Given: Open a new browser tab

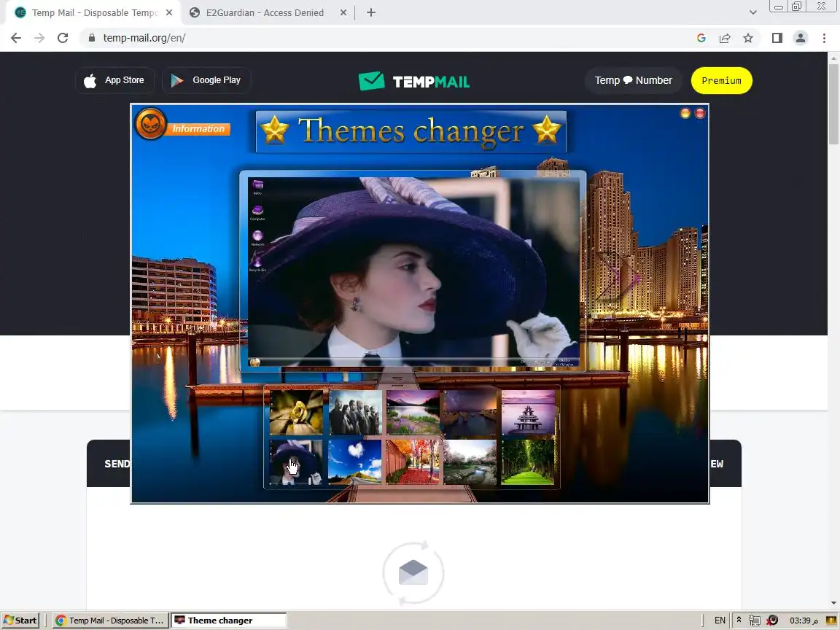Looking at the screenshot, I should pyautogui.click(x=370, y=12).
